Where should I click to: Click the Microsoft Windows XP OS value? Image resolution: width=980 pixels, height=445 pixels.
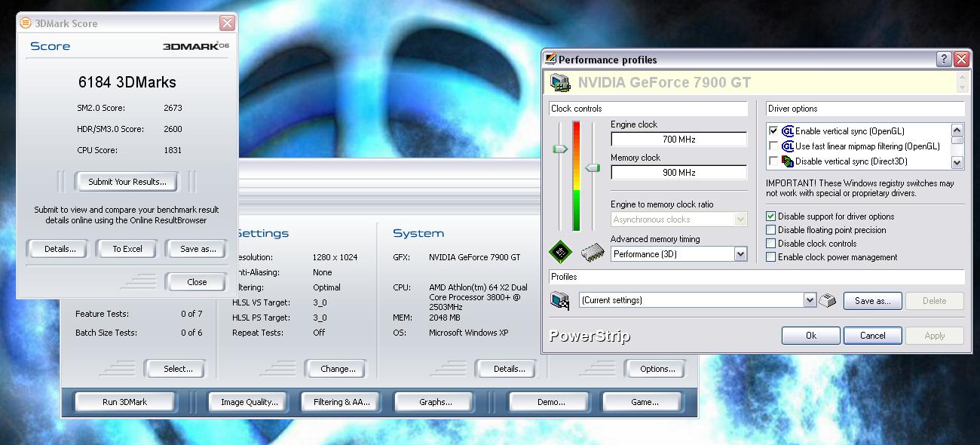coord(468,333)
